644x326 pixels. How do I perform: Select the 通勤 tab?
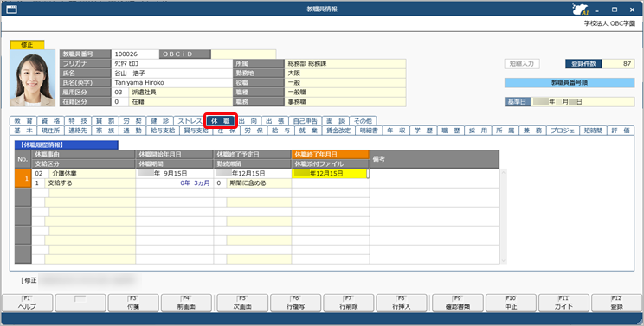[x=132, y=131]
